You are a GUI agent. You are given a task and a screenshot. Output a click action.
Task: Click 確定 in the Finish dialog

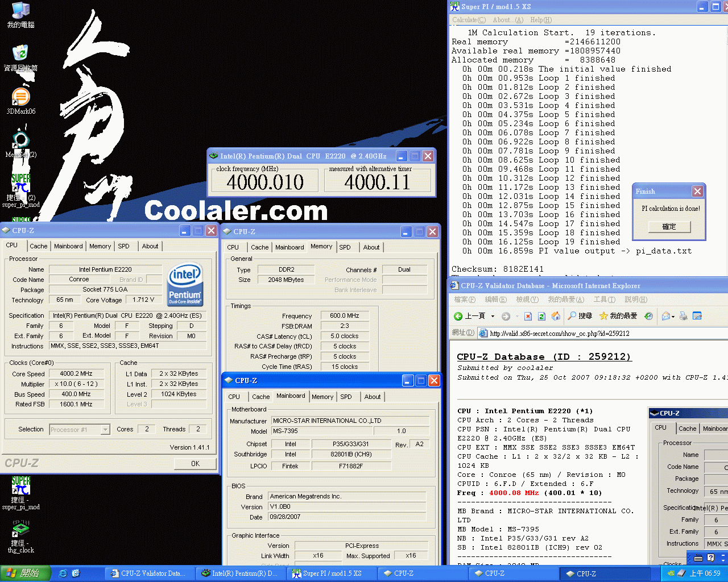669,227
